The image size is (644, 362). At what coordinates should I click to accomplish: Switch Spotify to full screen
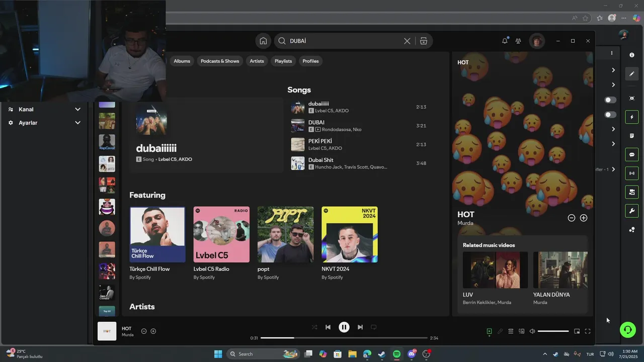[588, 331]
